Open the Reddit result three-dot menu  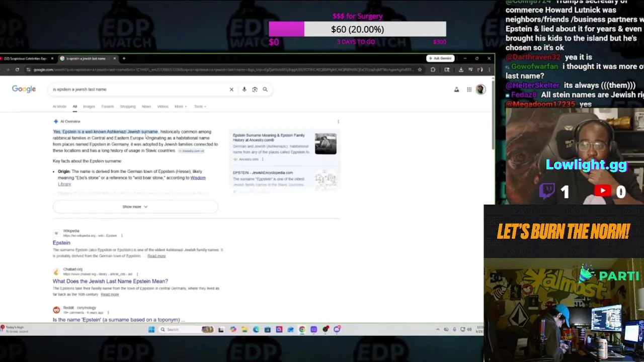point(108,312)
